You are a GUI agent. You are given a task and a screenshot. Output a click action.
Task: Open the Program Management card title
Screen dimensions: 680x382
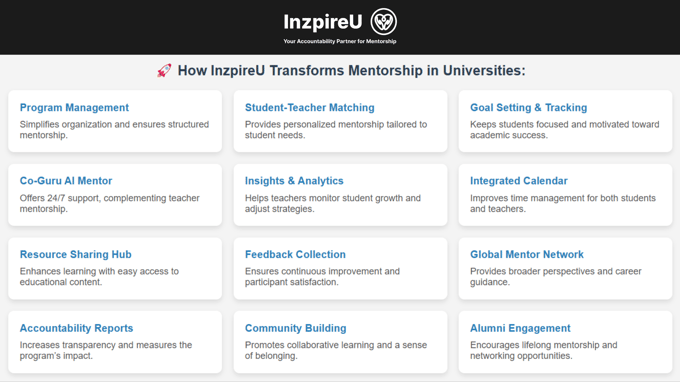(74, 108)
